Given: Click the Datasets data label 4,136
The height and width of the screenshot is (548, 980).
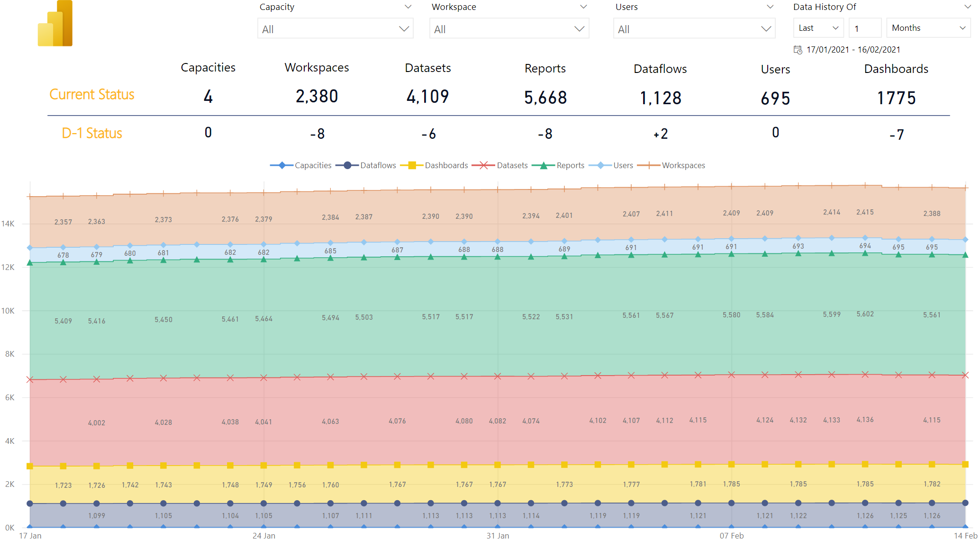Looking at the screenshot, I should pos(865,420).
